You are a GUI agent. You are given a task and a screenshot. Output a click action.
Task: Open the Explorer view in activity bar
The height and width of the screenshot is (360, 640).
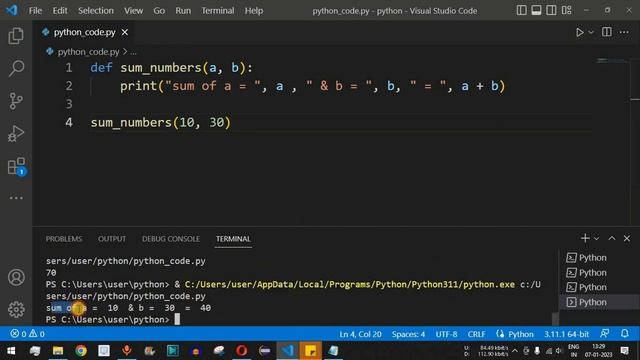click(x=16, y=36)
